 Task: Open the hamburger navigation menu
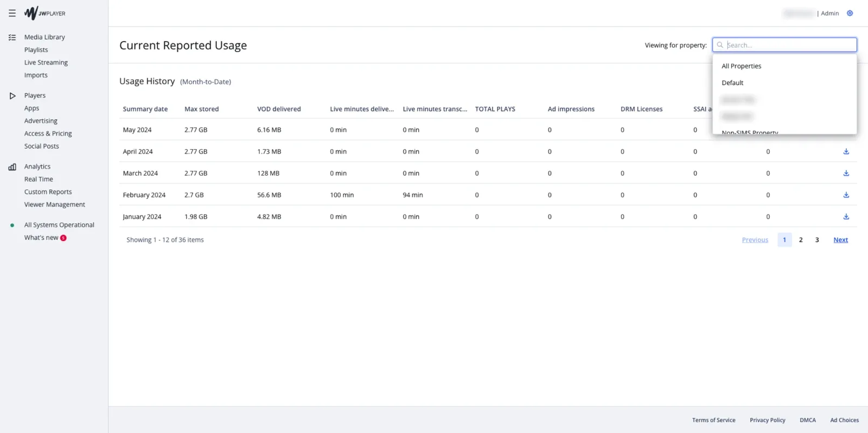point(12,13)
